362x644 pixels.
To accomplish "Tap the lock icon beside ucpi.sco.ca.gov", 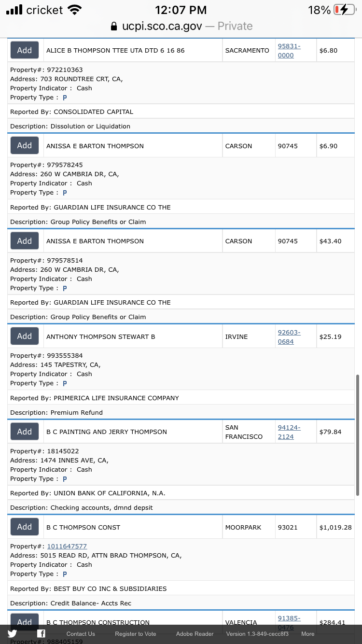I will (x=114, y=26).
